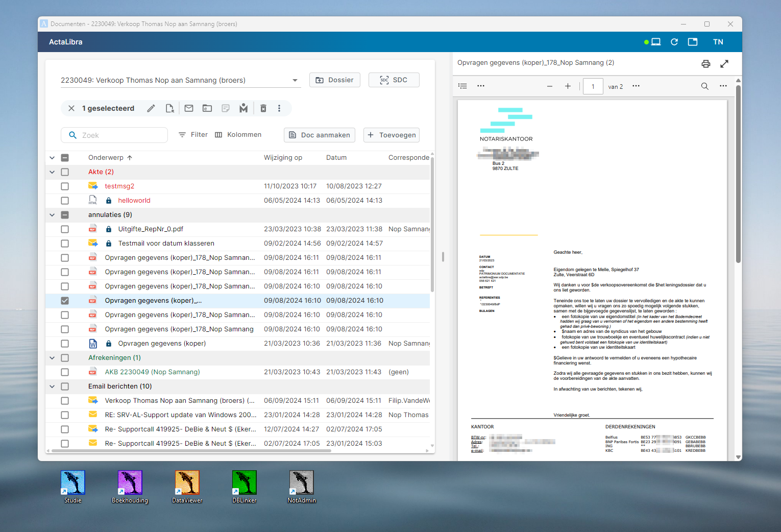Screen dimensions: 781x532
Task: Toggle the PDF outline list icon
Action: (x=462, y=86)
